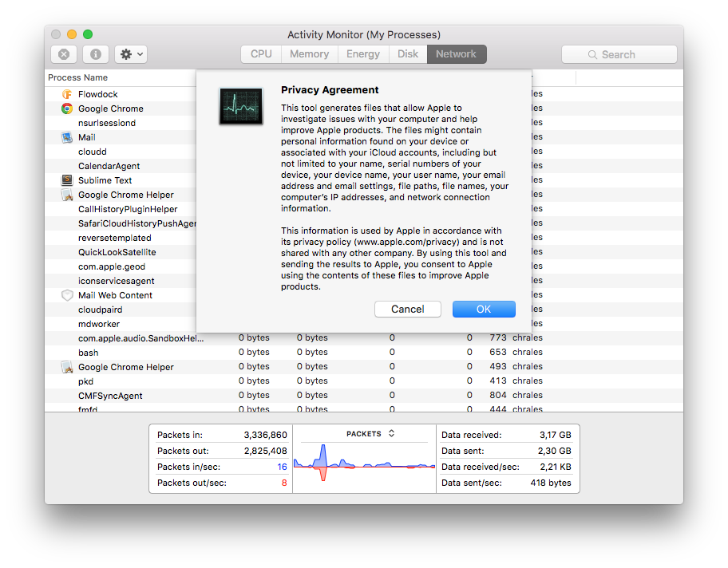Screen dimensions: 728x568
Task: Sort by the Process Name column header
Action: [78, 77]
